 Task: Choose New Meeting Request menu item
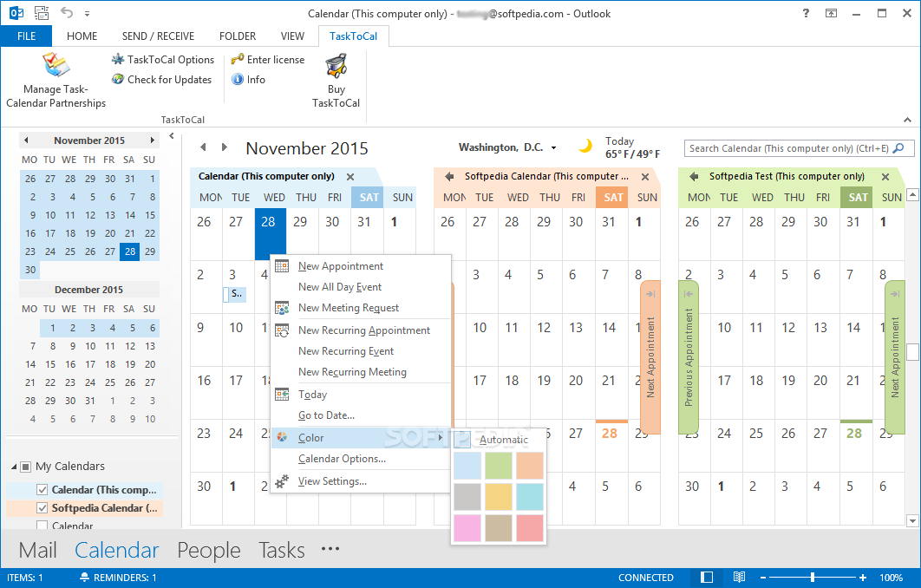tap(361, 308)
